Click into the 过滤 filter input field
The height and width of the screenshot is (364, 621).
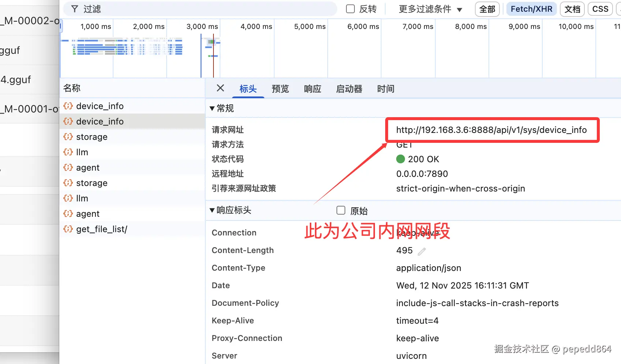click(200, 9)
